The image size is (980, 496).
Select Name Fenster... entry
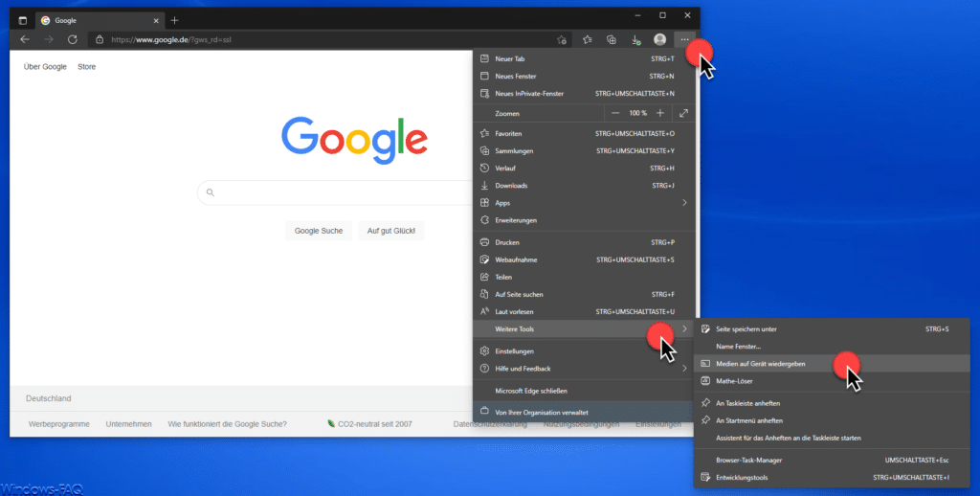tap(832, 347)
